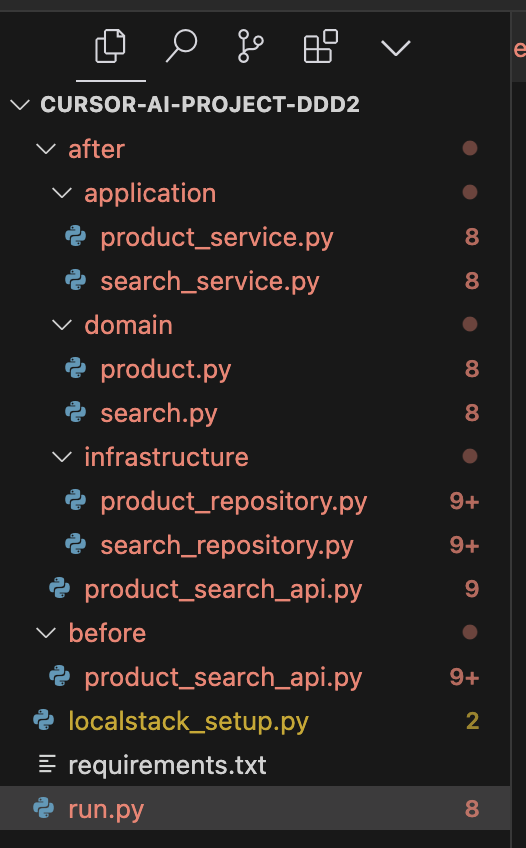Open the Source Control branch icon

[250, 47]
